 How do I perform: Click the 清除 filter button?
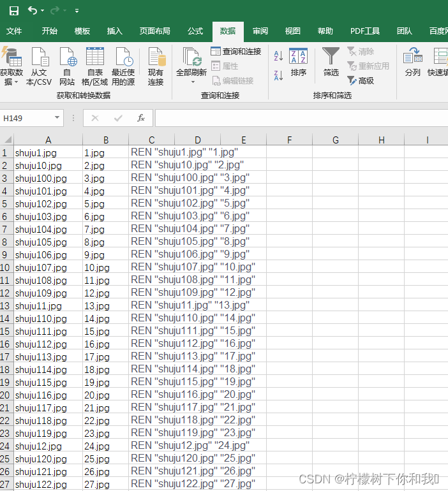(361, 52)
